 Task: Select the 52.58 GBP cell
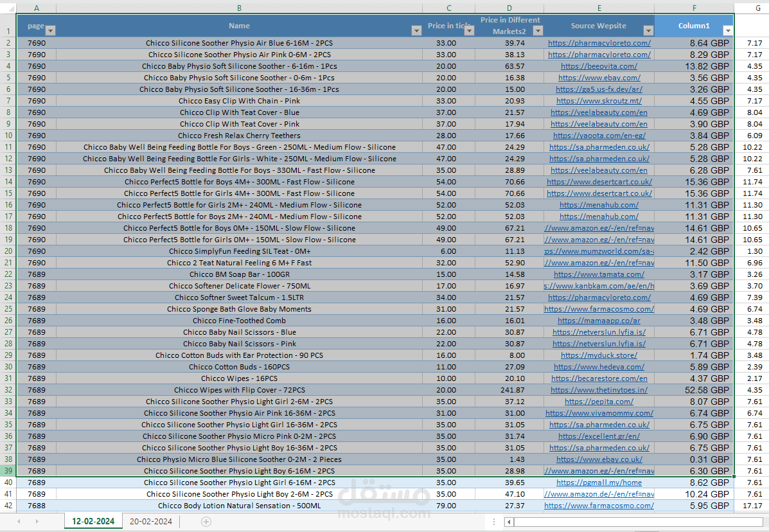pos(694,390)
